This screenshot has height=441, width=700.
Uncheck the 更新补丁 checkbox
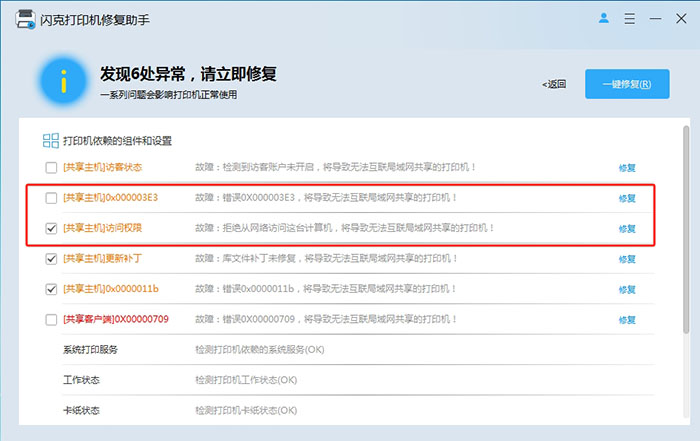click(51, 259)
